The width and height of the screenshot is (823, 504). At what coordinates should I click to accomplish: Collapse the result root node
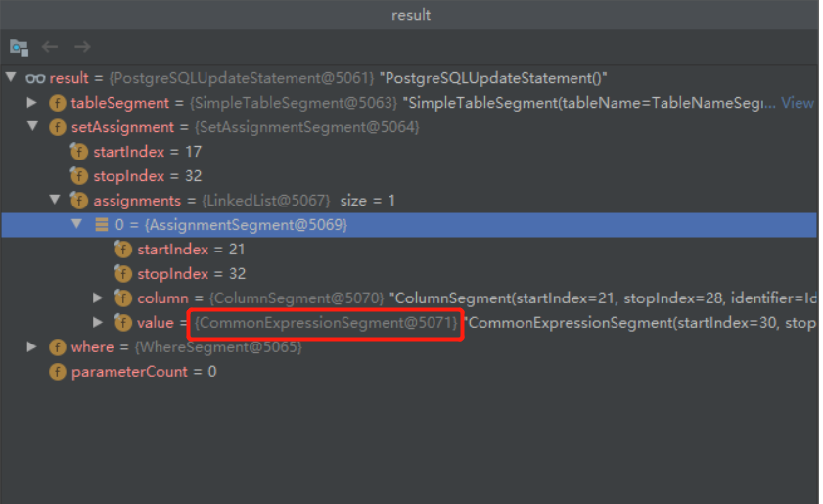(x=11, y=77)
